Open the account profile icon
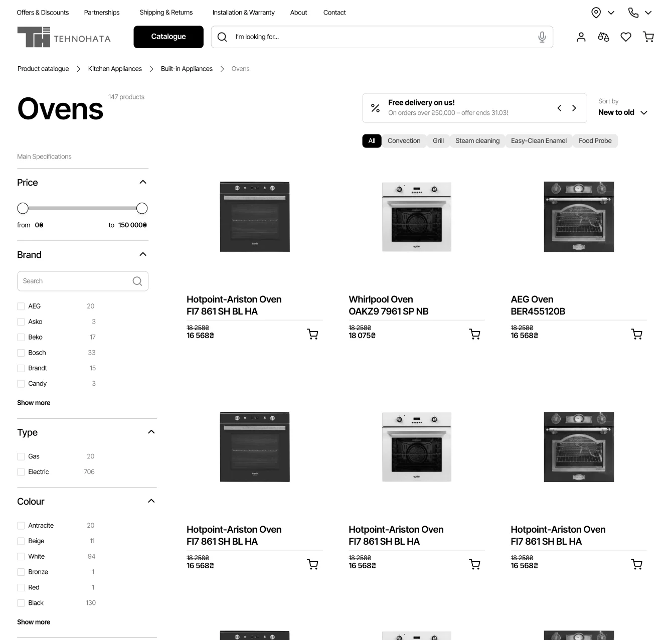 [581, 37]
